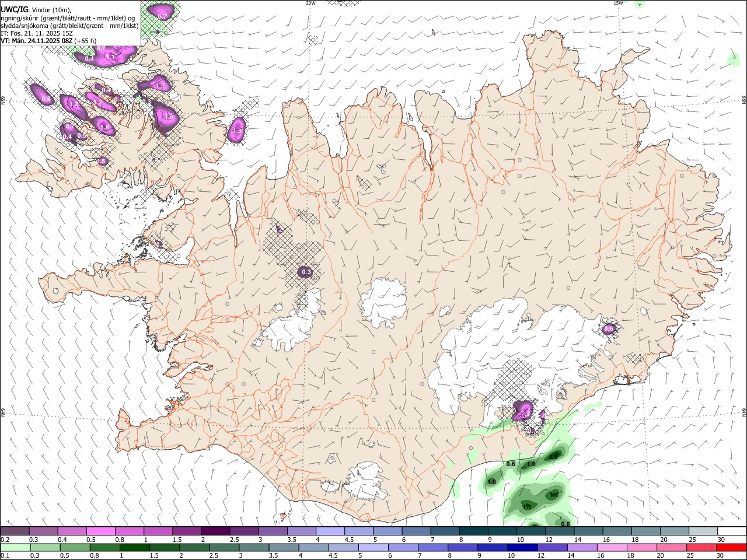
Task: Click the small green rain patch near top-right corner
Action: point(733,58)
